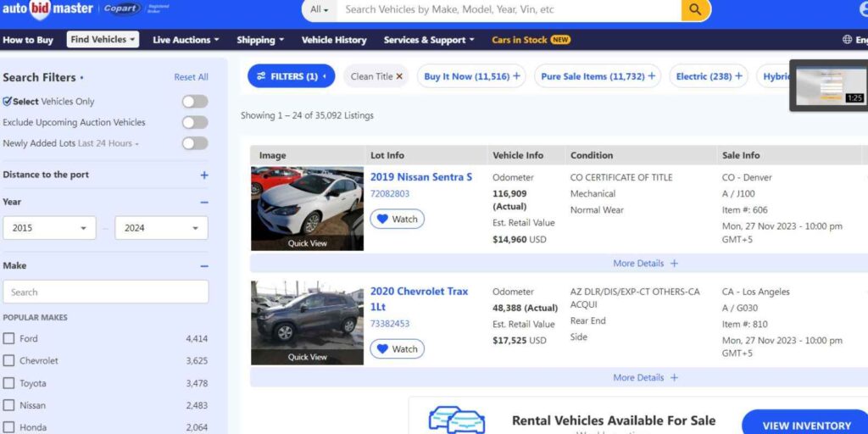Screen dimensions: 868x434
Task: Click the heart Watch button for Chevrolet Trax
Action: [x=397, y=348]
